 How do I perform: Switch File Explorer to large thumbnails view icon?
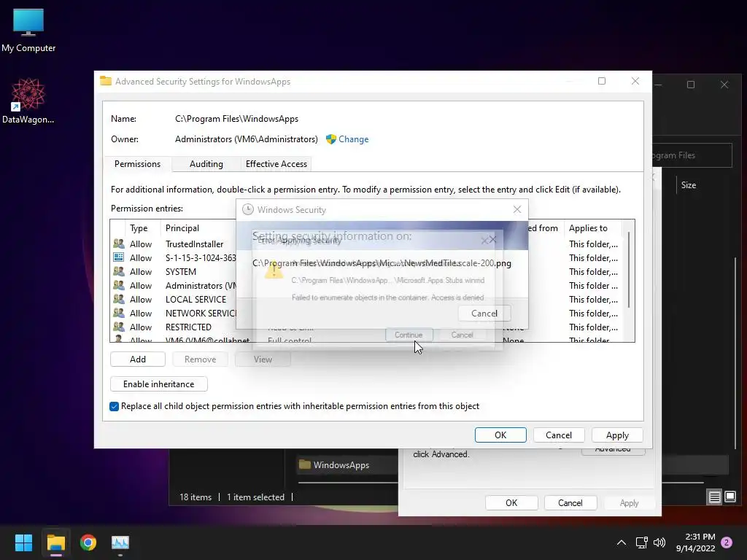(x=729, y=497)
